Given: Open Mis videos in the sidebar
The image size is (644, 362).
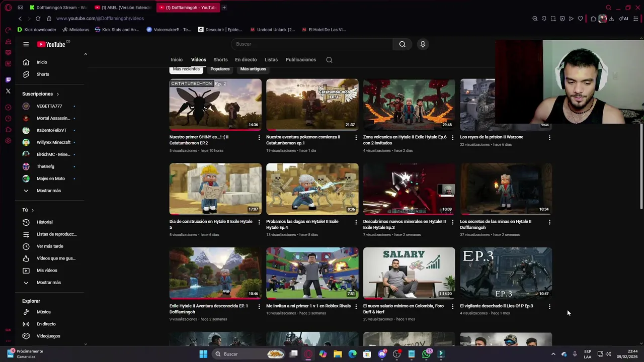Looking at the screenshot, I should tap(50, 270).
